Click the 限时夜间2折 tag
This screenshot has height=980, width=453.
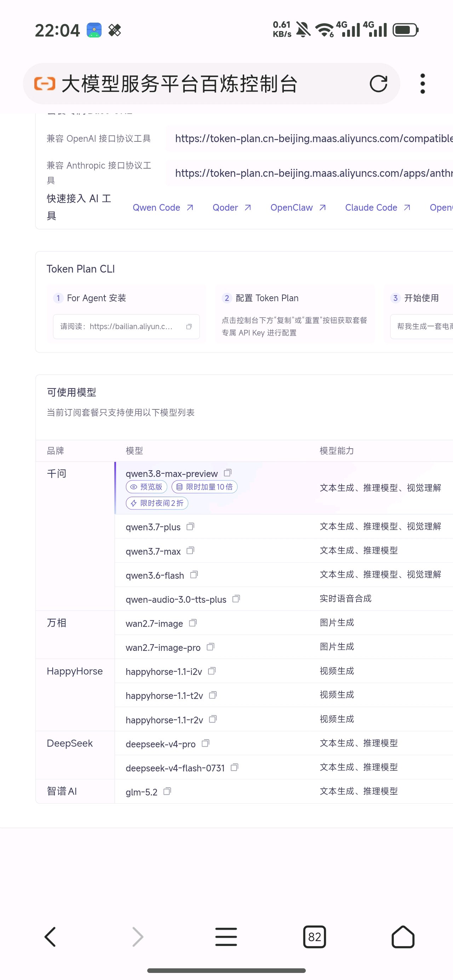tap(157, 503)
